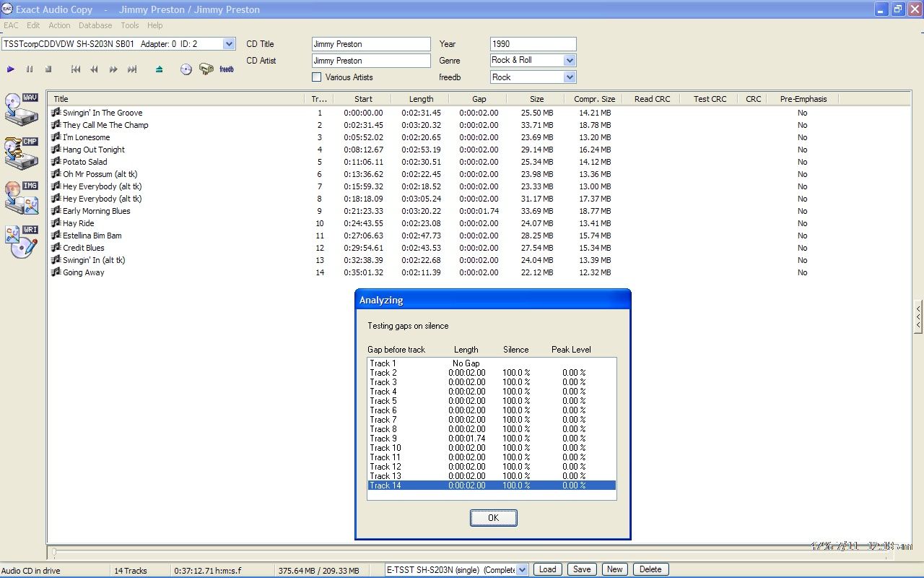Toggle the Various Artists checkbox
Image resolution: width=924 pixels, height=578 pixels.
(316, 77)
